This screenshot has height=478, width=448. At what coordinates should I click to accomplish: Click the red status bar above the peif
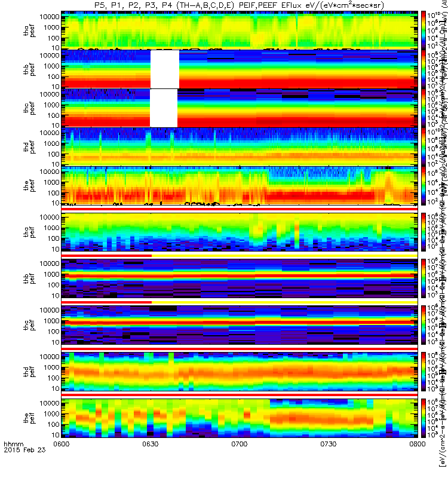[x=240, y=395]
